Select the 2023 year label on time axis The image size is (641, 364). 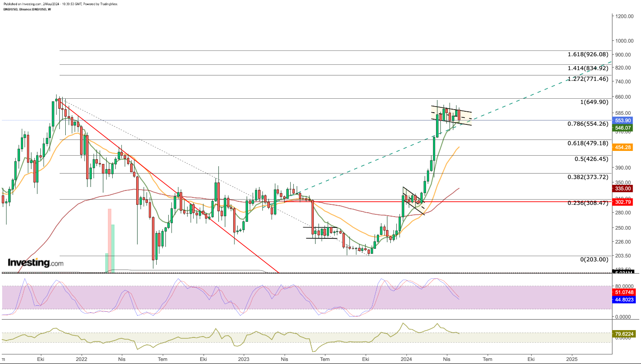point(244,360)
